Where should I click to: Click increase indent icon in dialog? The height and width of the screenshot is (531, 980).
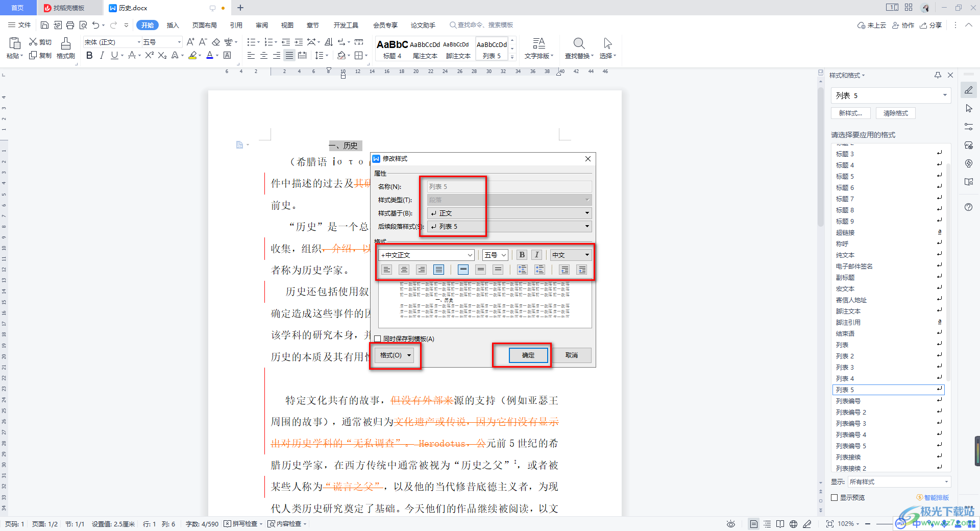582,270
